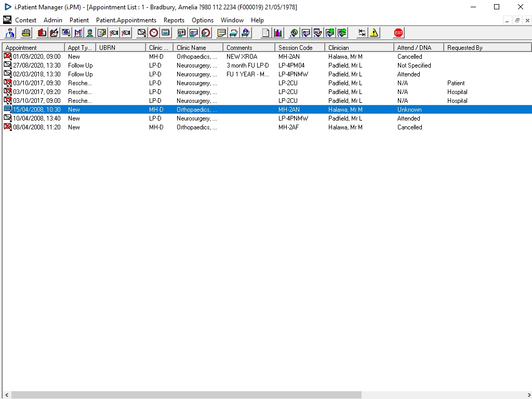Select the 02/03/2018, 13:30 appointment row
Image resolution: width=532 pixels, height=399 pixels.
pyautogui.click(x=267, y=74)
